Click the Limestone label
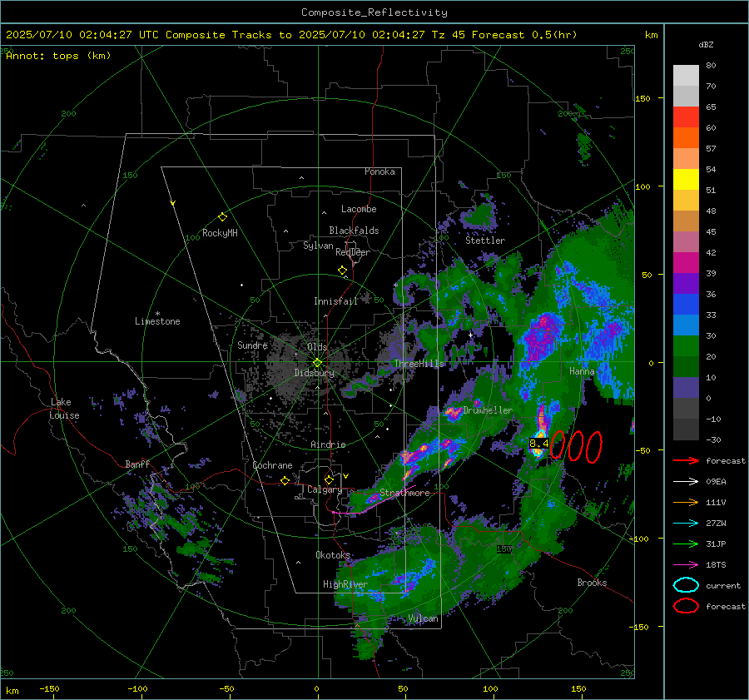 157,321
